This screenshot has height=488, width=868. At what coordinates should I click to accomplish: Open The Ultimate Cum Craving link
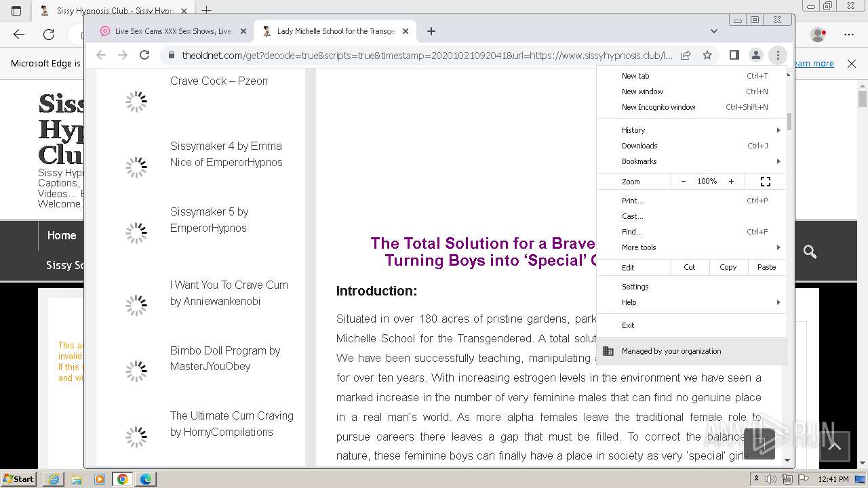click(x=232, y=424)
